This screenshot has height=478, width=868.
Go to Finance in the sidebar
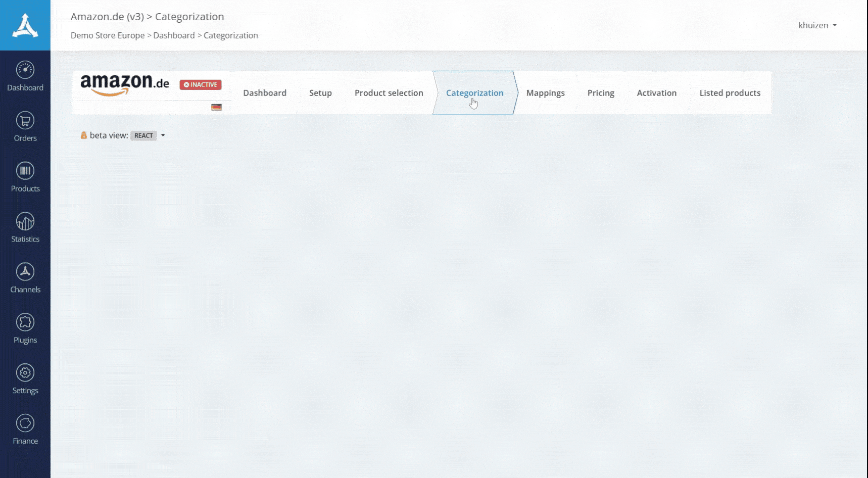25,429
